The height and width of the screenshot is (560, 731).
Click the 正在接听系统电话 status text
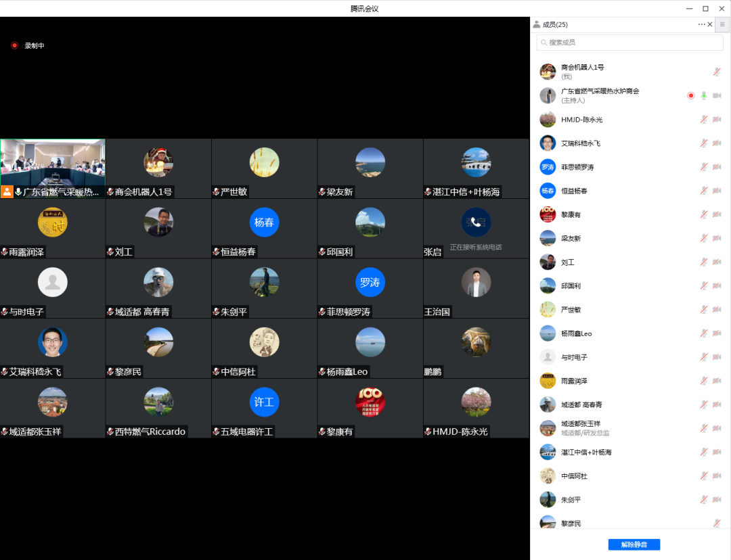pyautogui.click(x=476, y=247)
